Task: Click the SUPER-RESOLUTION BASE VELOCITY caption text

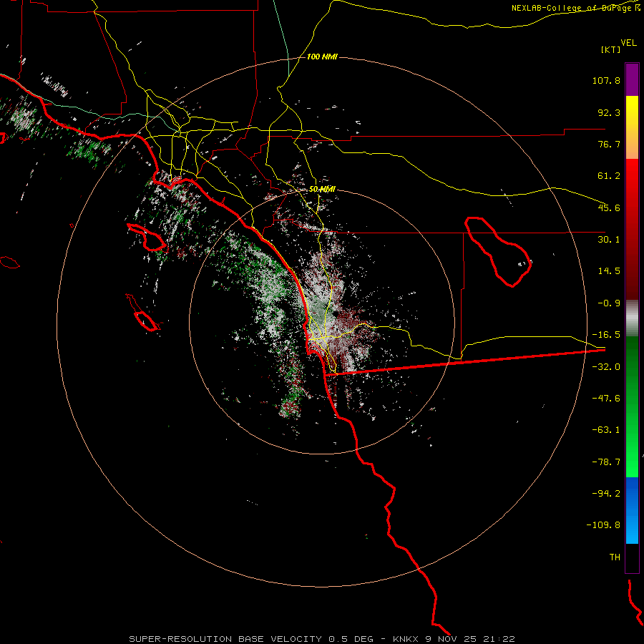Action: click(225, 639)
